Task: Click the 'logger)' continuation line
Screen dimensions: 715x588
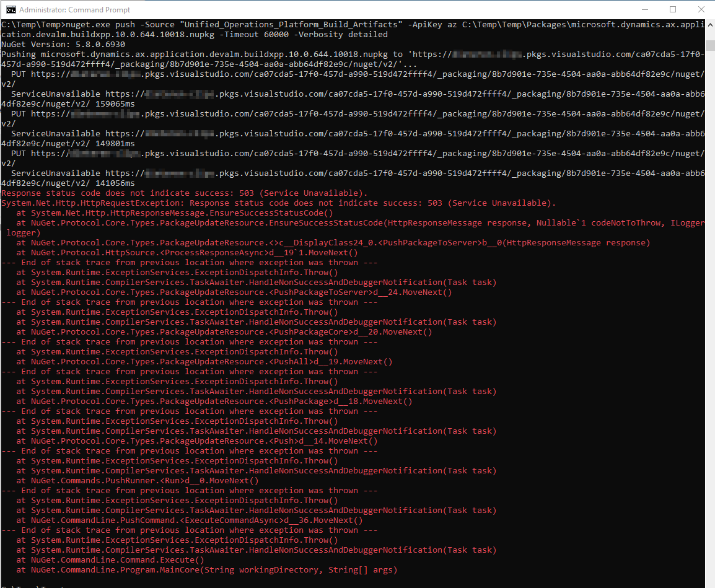Action: tap(24, 232)
